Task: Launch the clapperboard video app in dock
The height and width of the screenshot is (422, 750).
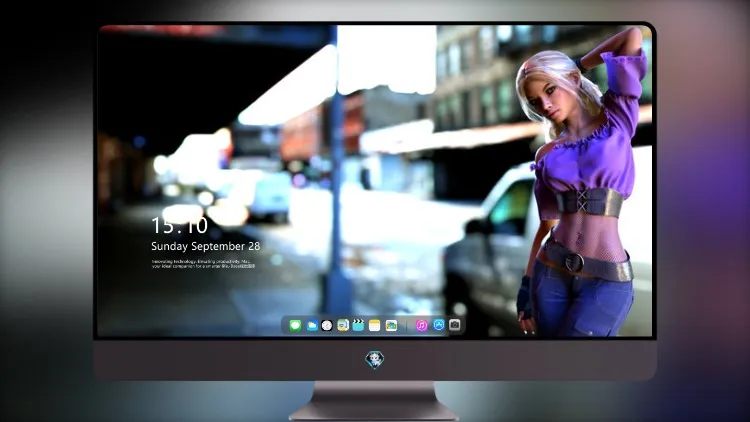Action: coord(358,326)
